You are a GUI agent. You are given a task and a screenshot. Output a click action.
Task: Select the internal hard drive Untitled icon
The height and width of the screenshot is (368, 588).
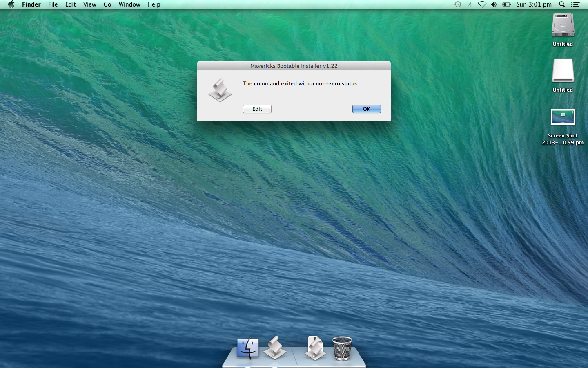click(563, 25)
